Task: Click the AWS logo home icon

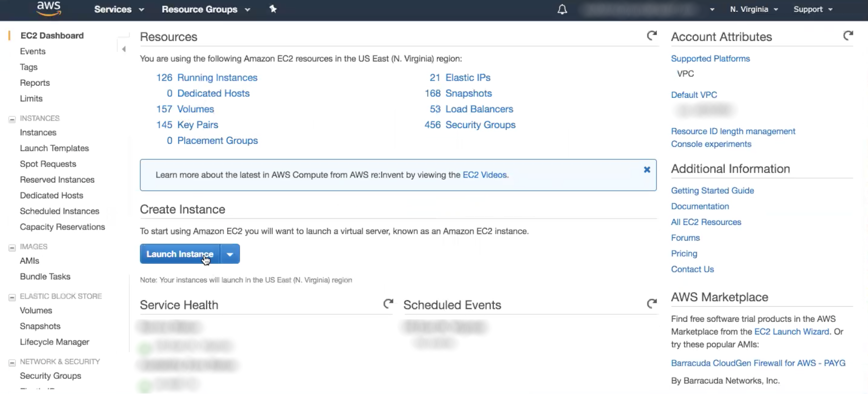Action: pos(49,9)
